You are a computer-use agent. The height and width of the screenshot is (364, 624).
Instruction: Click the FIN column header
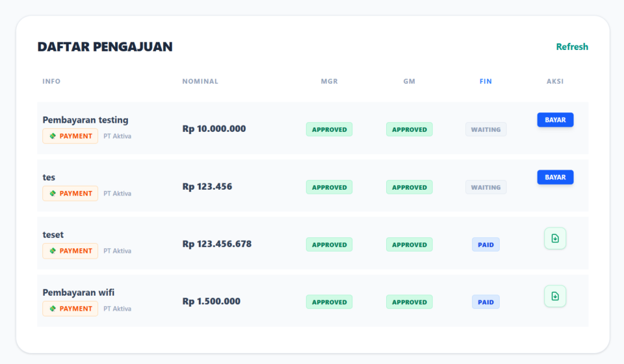pyautogui.click(x=486, y=81)
